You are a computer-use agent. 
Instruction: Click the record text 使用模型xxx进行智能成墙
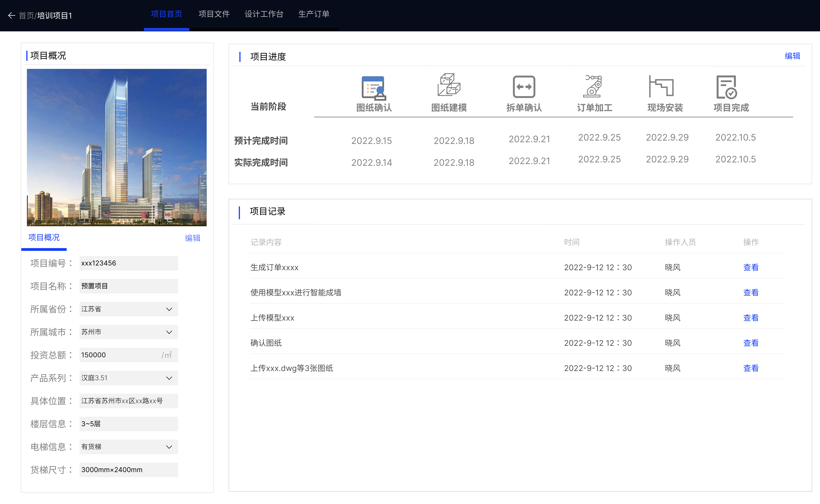tap(296, 293)
